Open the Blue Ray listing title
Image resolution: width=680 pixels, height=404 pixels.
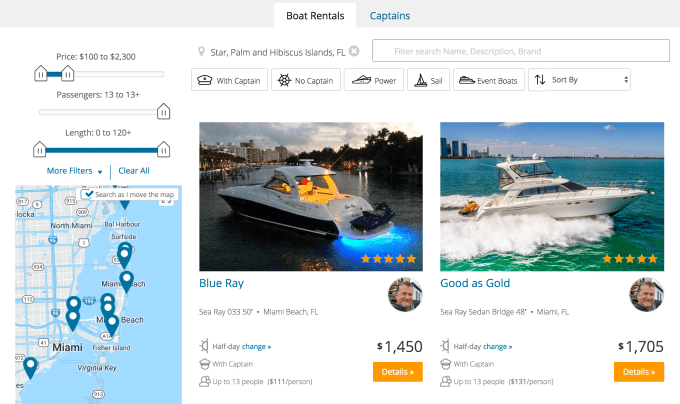tap(221, 283)
